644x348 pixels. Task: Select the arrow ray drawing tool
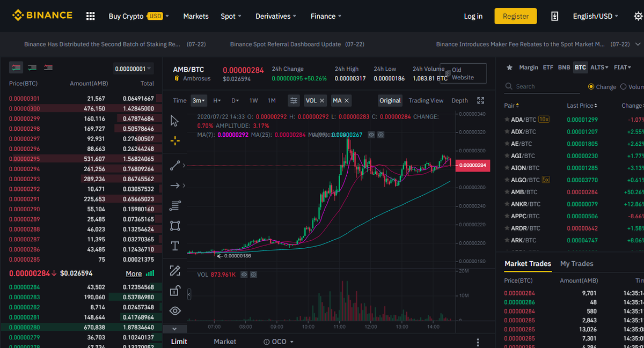click(x=174, y=186)
